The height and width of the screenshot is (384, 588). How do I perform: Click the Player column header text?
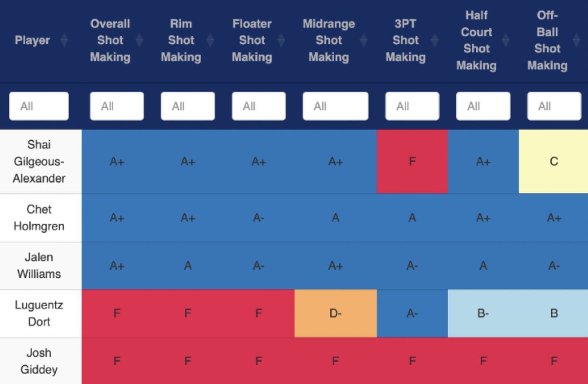32,40
